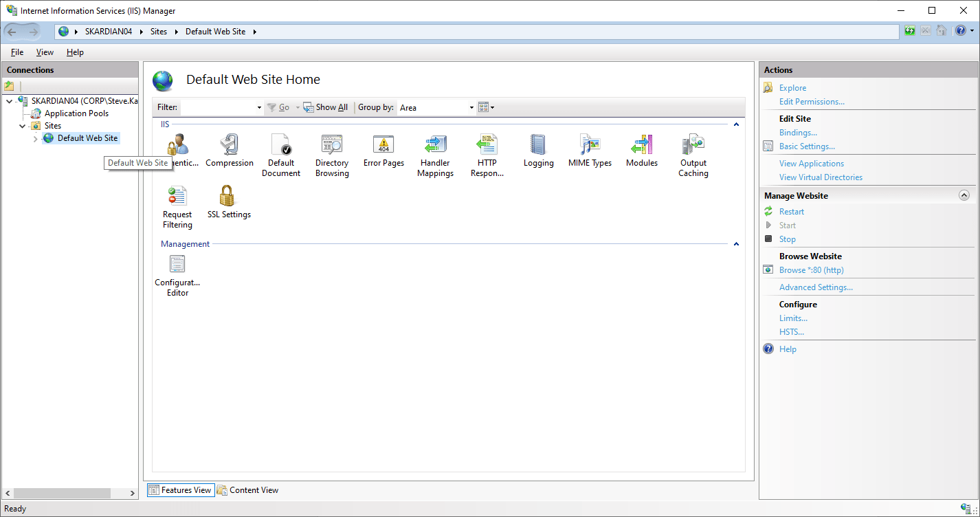The image size is (980, 517).
Task: Collapse the Management group section
Action: 736,244
